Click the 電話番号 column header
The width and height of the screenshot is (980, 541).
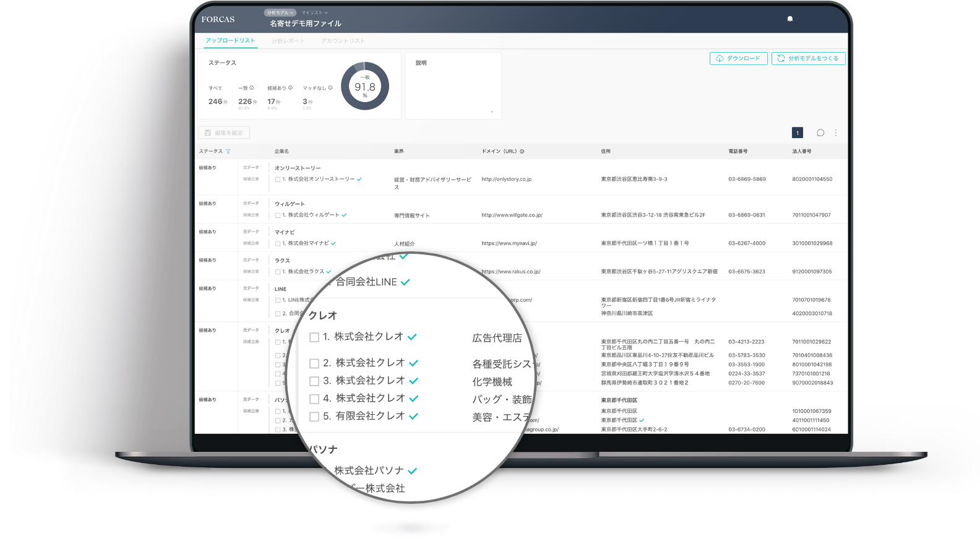pyautogui.click(x=737, y=151)
